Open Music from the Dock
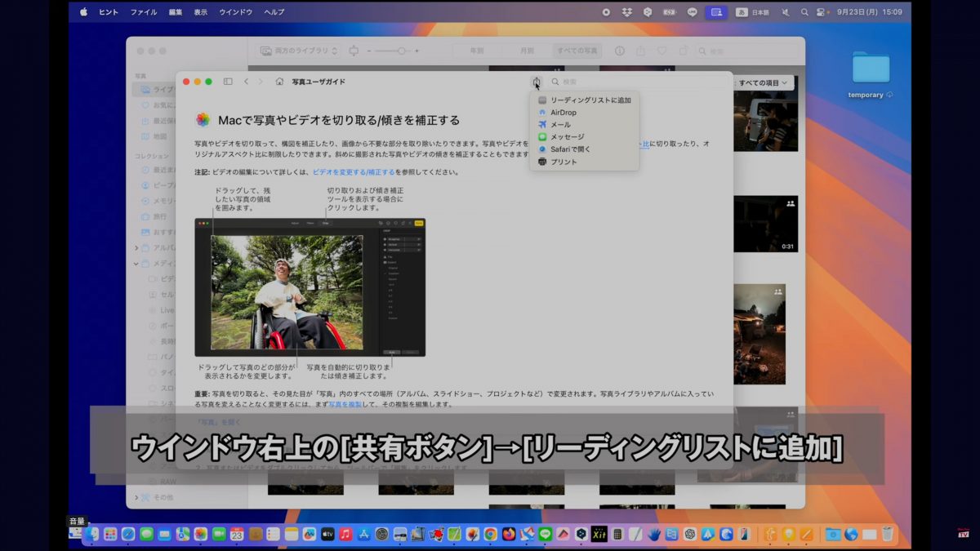 click(345, 534)
